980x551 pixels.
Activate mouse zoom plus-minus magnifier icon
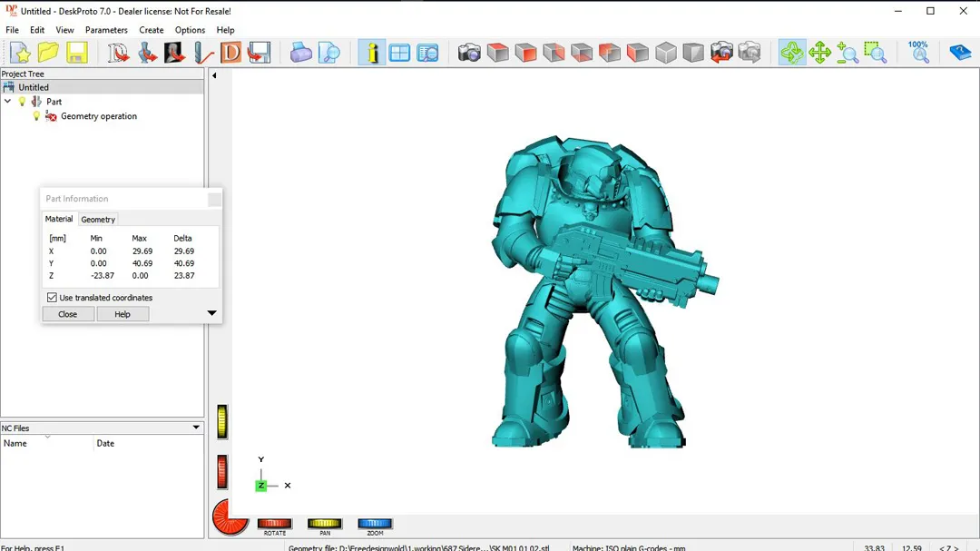click(848, 53)
